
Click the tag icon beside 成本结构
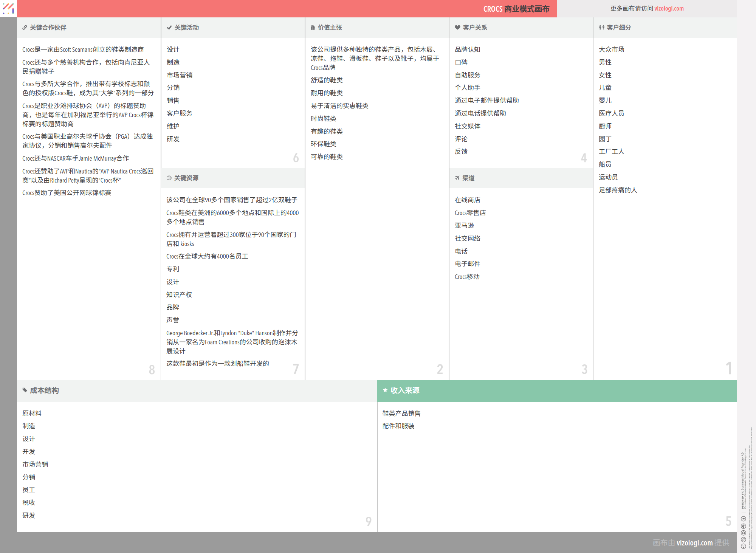coord(25,390)
